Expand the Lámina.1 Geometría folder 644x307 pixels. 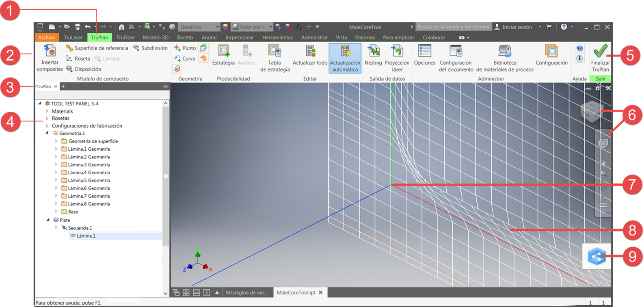point(56,149)
